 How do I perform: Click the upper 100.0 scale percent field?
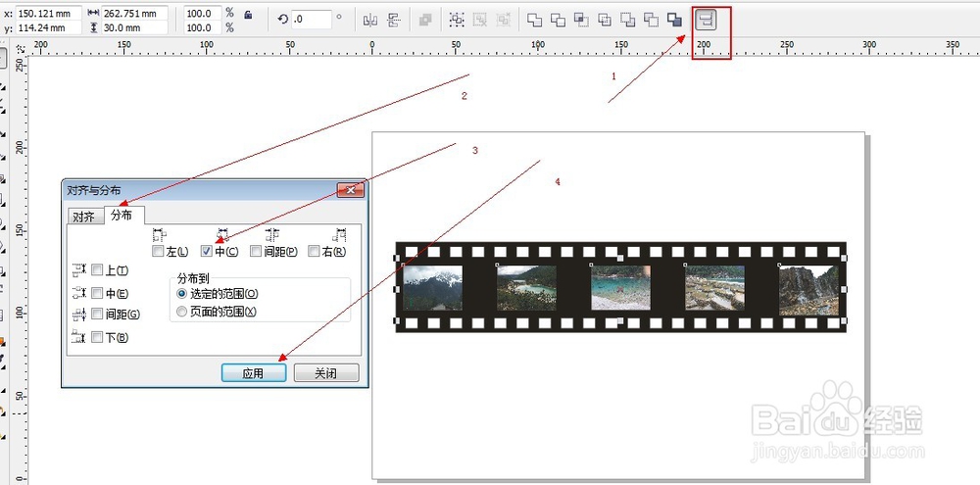click(203, 13)
